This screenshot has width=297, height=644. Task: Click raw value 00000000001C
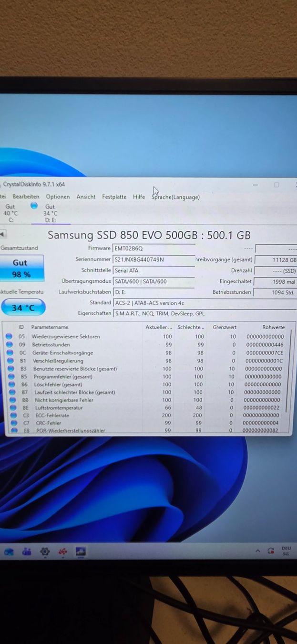[x=264, y=361]
